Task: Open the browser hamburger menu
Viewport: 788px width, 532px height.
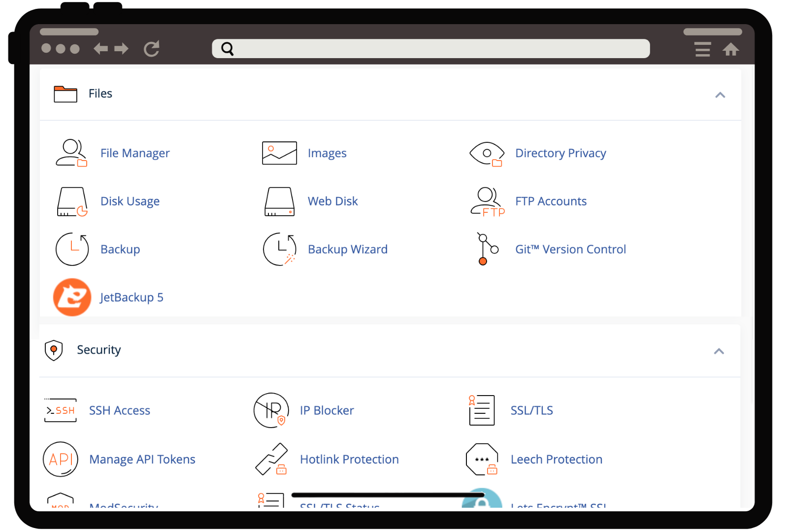Action: coord(703,49)
